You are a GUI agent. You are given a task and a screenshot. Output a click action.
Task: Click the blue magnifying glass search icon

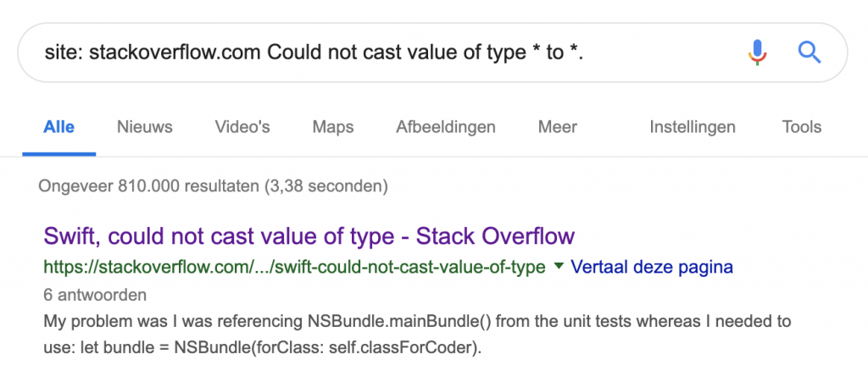tap(810, 53)
